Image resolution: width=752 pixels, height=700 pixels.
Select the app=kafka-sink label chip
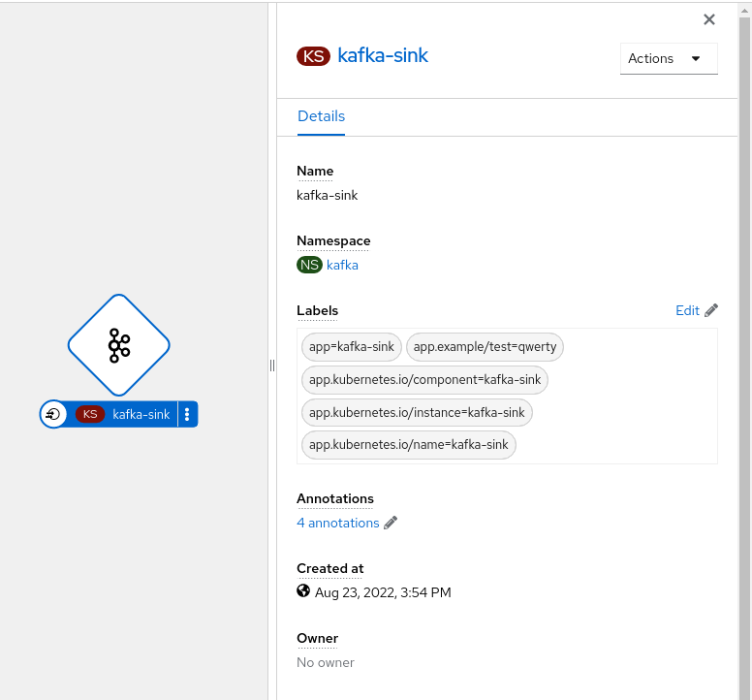352,347
